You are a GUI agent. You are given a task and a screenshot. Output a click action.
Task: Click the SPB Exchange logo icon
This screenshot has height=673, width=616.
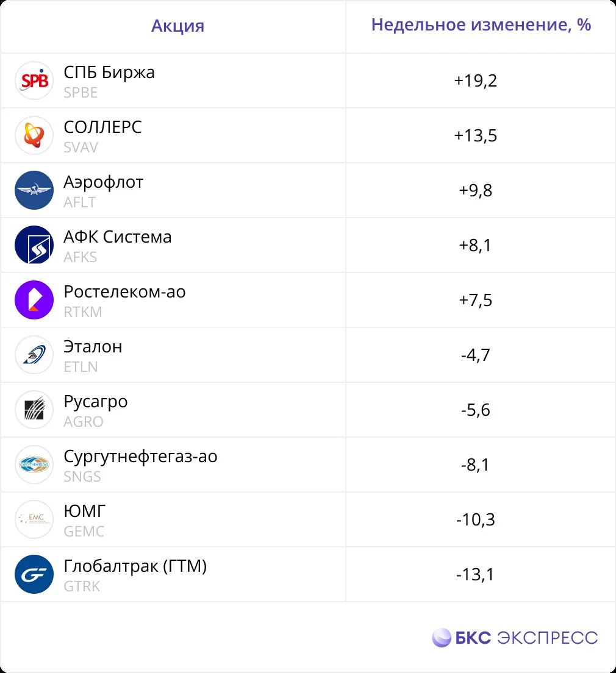coord(34,80)
